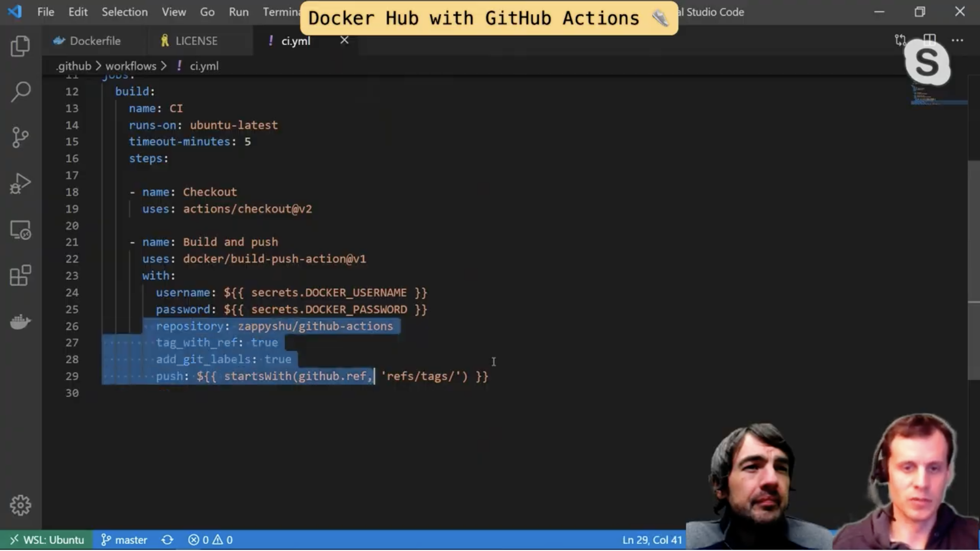Open the Extensions view
980x551 pixels.
click(x=20, y=275)
